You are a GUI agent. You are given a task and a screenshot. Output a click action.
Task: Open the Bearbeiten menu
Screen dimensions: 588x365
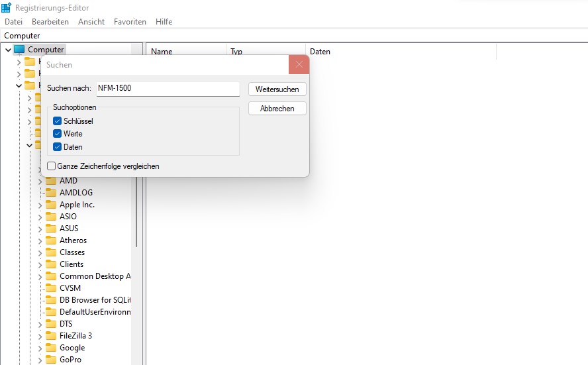50,22
